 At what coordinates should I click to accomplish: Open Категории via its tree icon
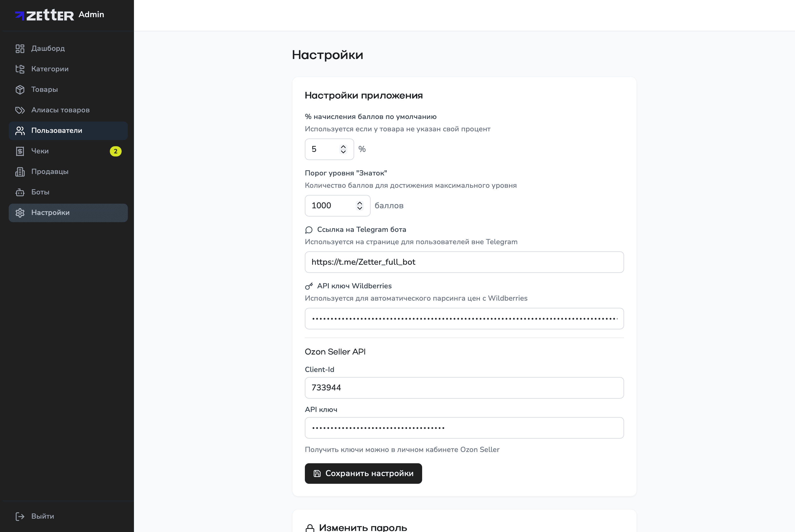[20, 69]
